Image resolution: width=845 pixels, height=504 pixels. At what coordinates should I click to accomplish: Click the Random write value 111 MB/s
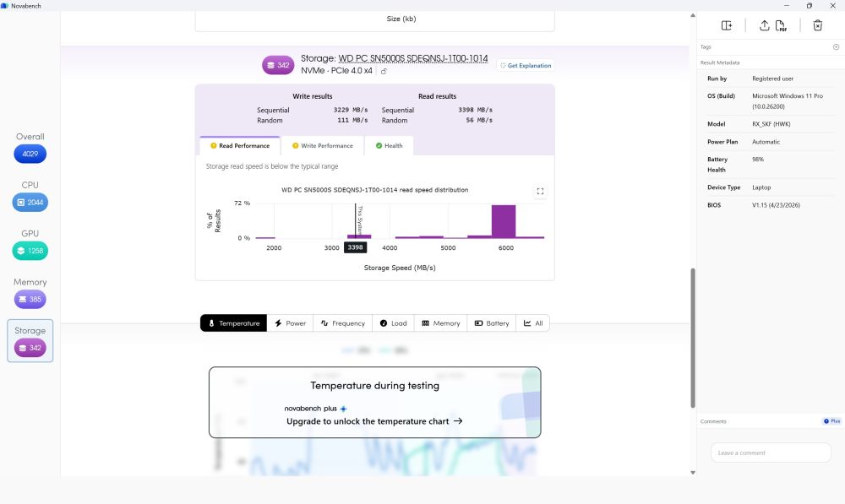[352, 120]
